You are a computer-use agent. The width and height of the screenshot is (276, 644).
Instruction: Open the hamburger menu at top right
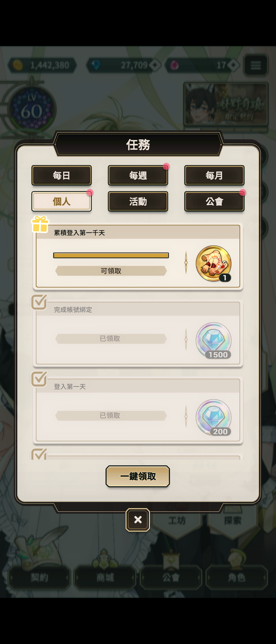(x=256, y=65)
